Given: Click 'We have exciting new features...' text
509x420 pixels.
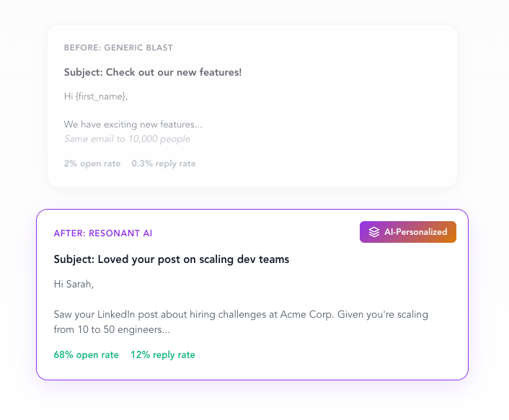Looking at the screenshot, I should 133,124.
